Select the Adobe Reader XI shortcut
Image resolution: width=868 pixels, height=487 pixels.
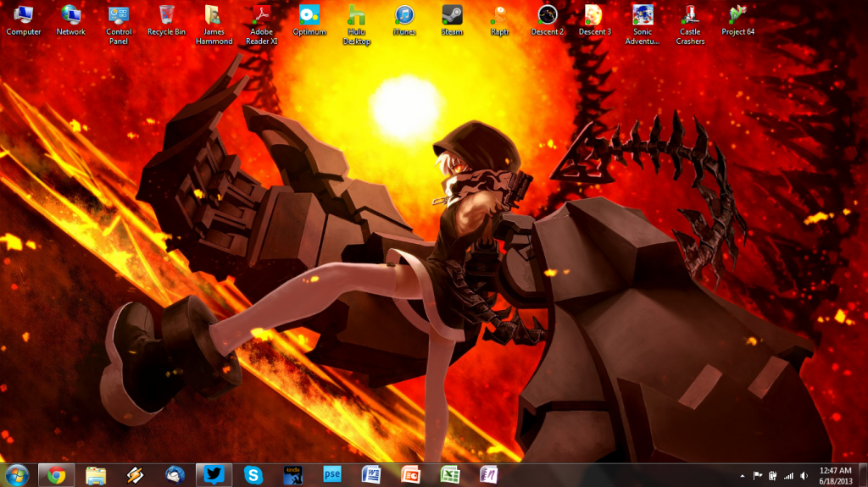point(261,25)
